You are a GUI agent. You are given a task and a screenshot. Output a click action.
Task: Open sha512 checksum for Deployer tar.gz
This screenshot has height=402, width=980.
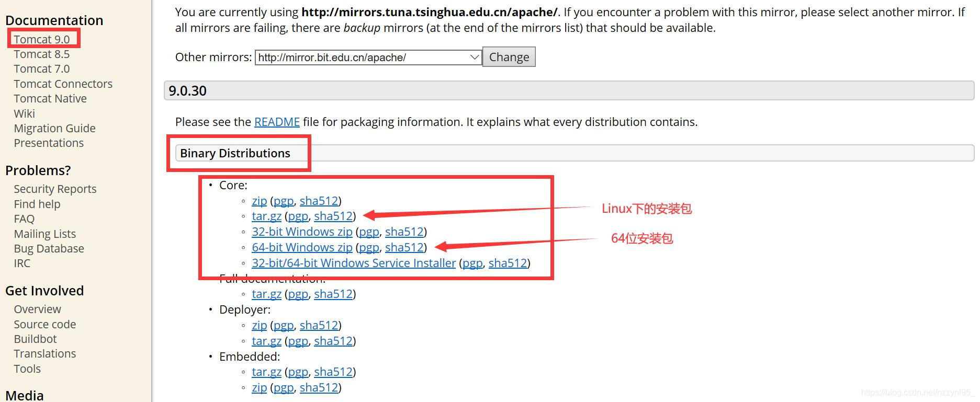(333, 341)
